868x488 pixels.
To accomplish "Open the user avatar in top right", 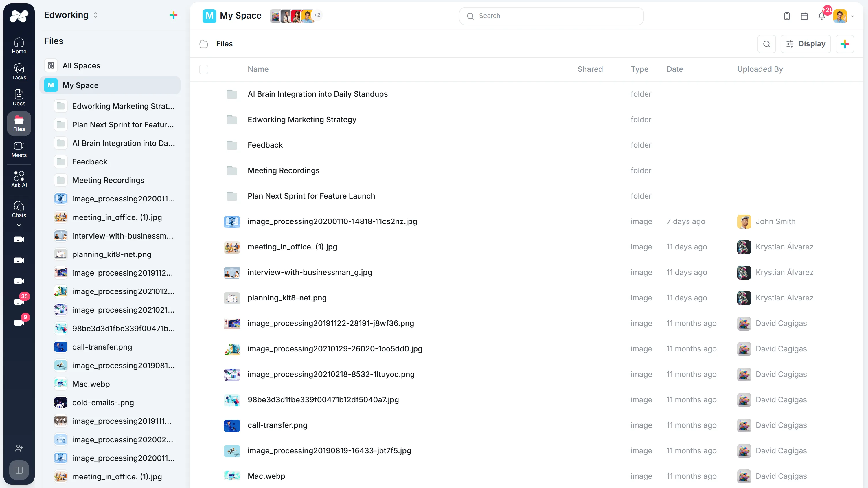I will coord(841,16).
